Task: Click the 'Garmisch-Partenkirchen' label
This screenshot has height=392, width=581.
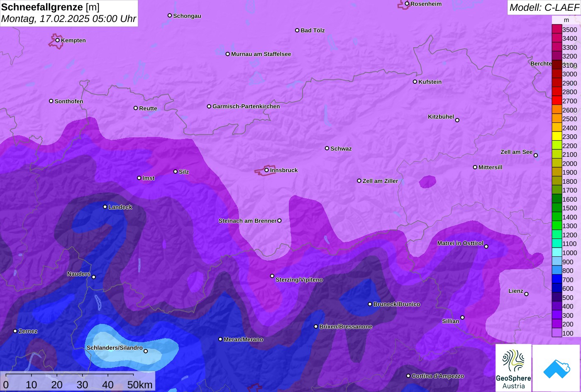Action: 246,106
